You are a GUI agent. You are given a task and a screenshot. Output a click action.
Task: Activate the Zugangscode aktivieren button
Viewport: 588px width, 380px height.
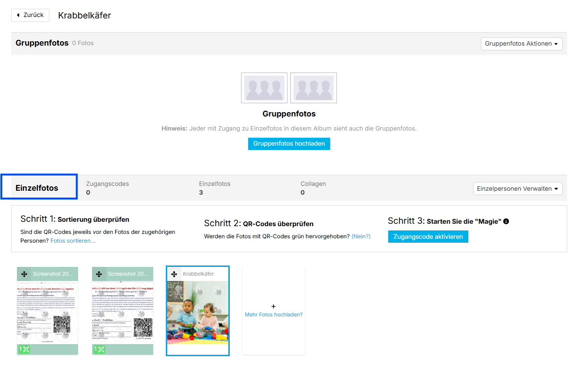428,237
